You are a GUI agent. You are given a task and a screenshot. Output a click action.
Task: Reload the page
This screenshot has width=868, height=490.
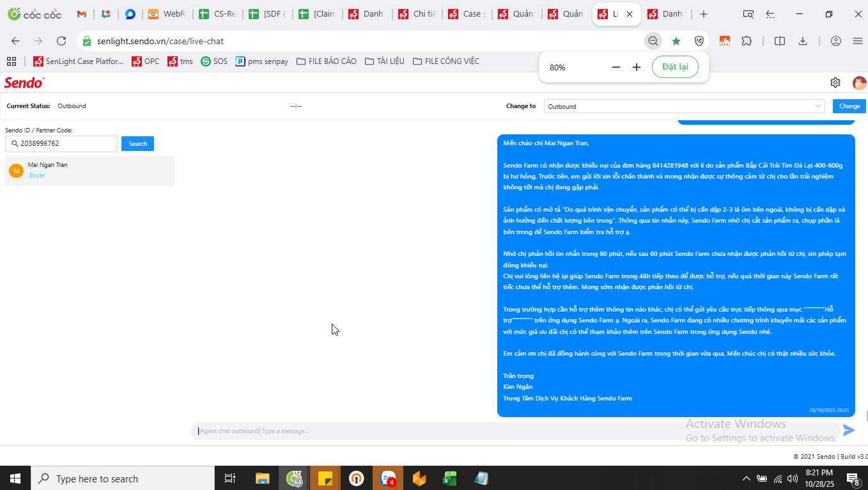[61, 41]
